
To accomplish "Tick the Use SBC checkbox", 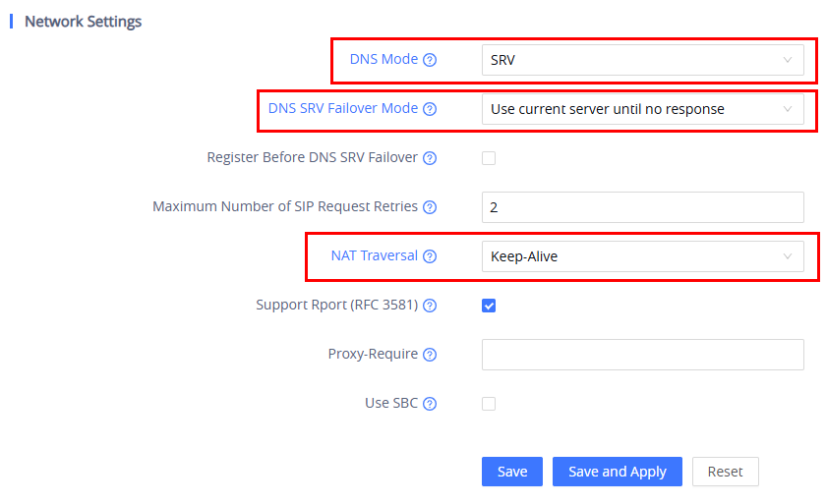I will coord(489,404).
